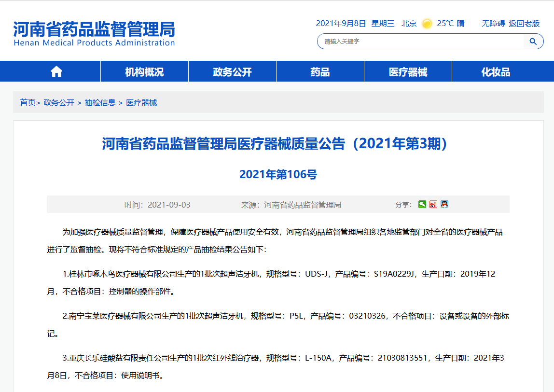Viewport: 554px width, 392px height.
Task: Click the product number 21030813551
Action: pos(402,358)
